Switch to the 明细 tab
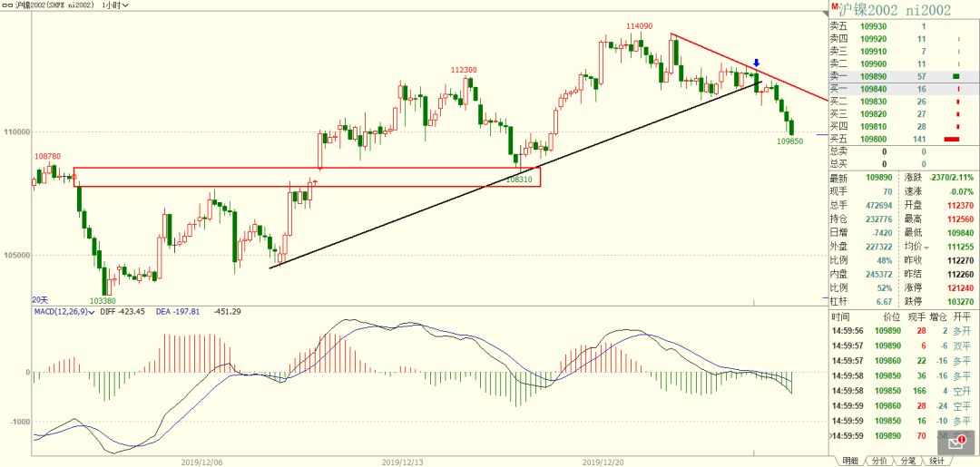The height and width of the screenshot is (467, 980). [x=850, y=462]
